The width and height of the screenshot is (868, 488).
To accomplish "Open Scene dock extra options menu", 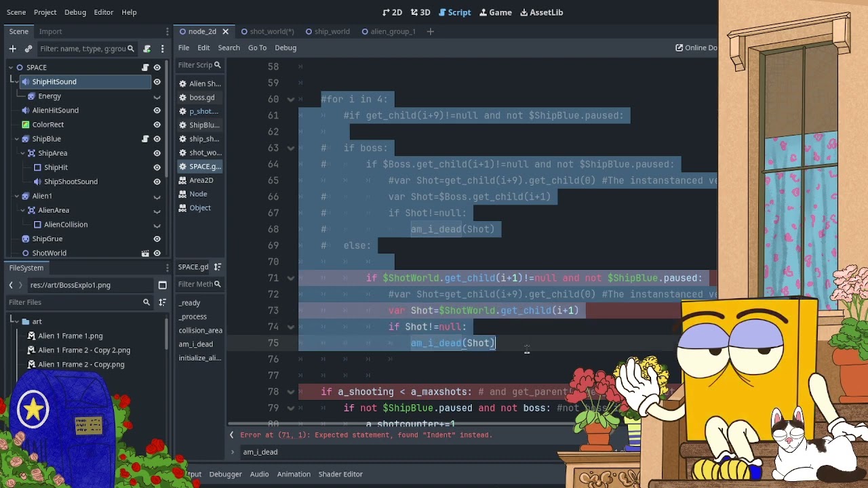I will pyautogui.click(x=163, y=49).
